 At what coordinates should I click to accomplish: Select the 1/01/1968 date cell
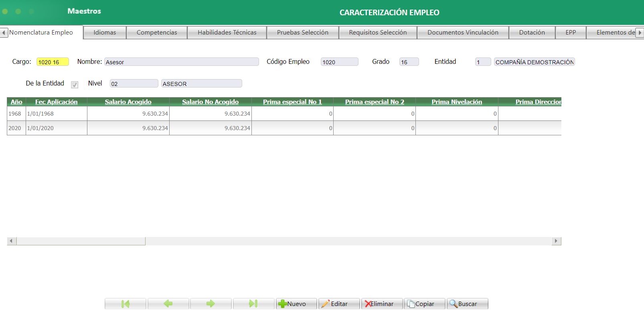tap(57, 114)
